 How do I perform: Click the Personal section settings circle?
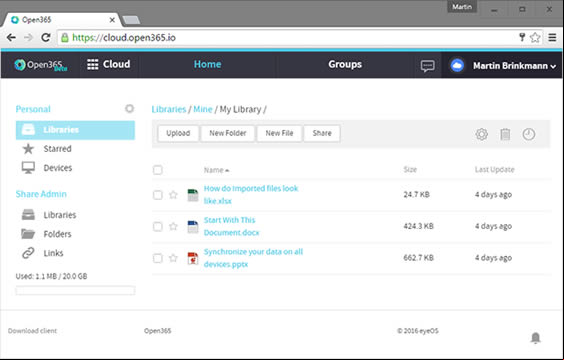(x=129, y=109)
